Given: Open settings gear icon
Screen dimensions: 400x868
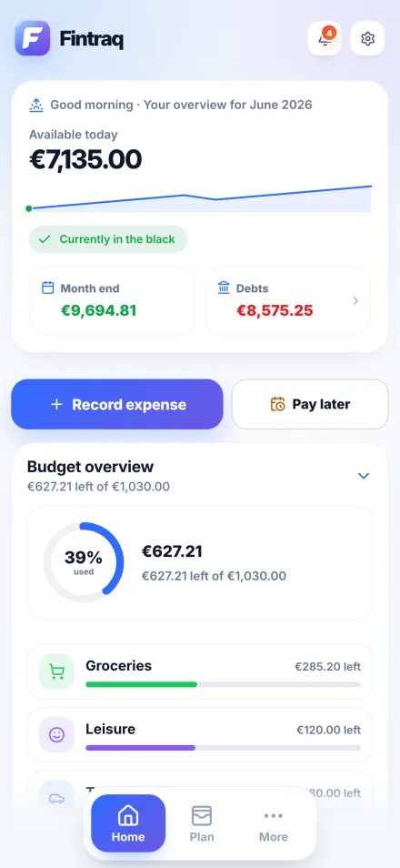Looking at the screenshot, I should [x=367, y=38].
